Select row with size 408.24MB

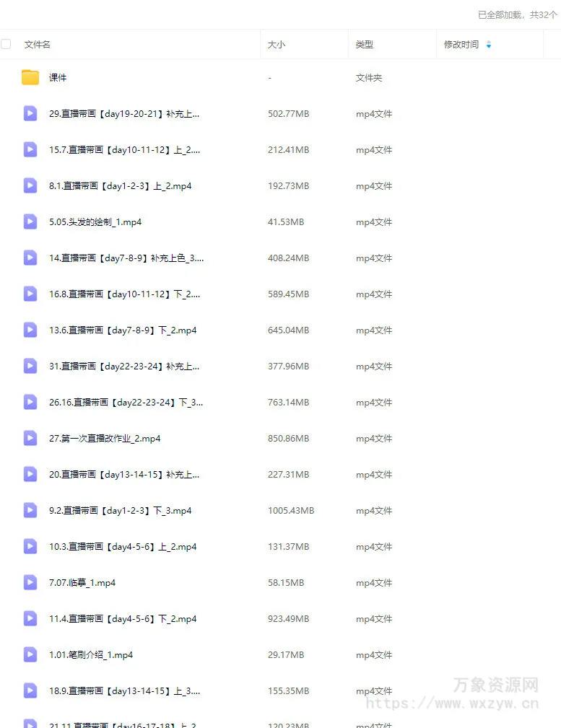tap(280, 258)
